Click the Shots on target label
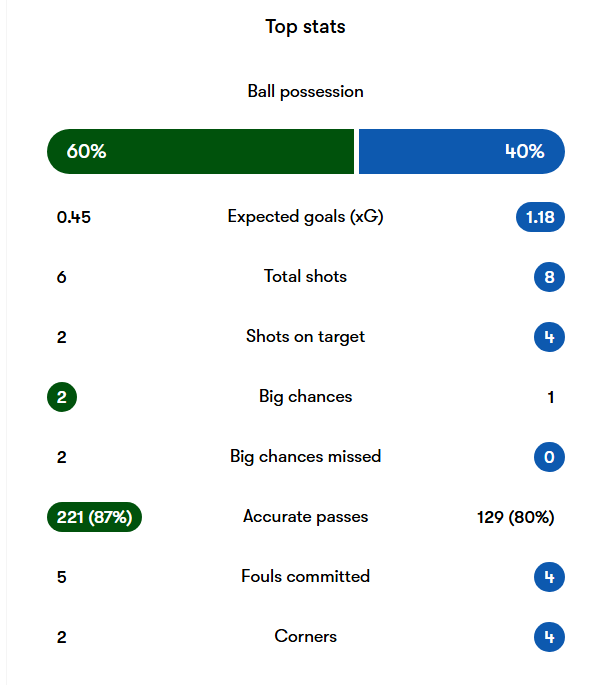This screenshot has width=602, height=685. coord(305,336)
